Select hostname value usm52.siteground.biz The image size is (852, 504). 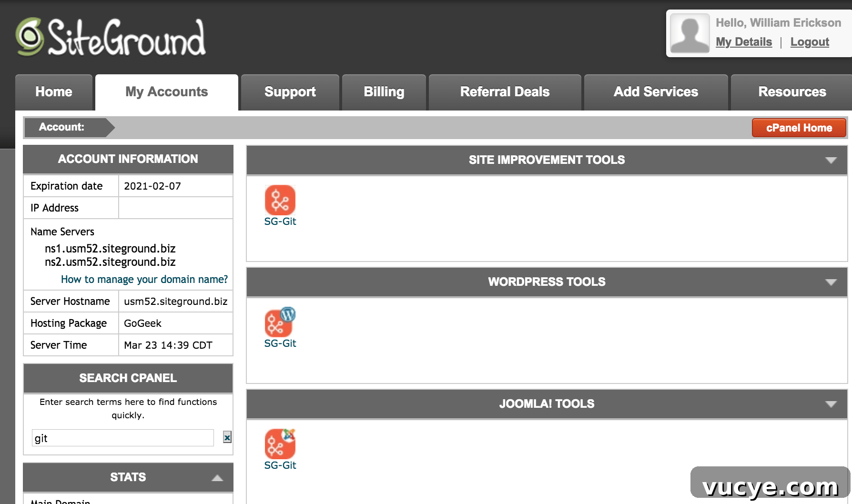pyautogui.click(x=176, y=302)
